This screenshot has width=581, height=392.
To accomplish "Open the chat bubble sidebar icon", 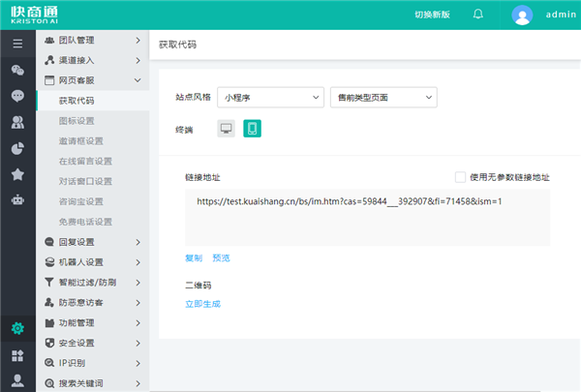I will 17,96.
